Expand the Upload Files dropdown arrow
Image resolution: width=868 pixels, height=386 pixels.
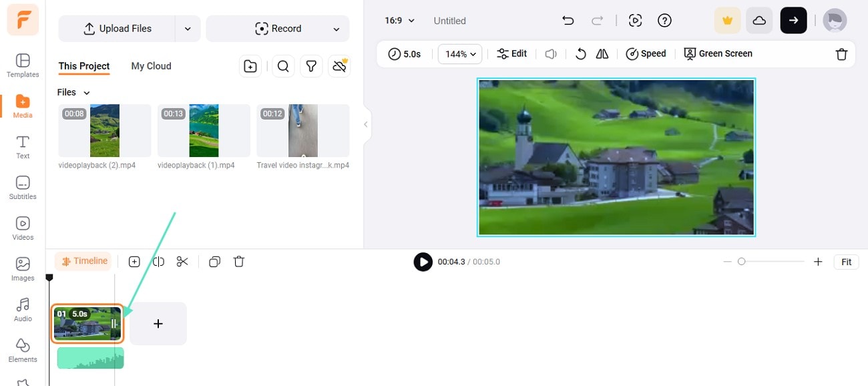[188, 29]
